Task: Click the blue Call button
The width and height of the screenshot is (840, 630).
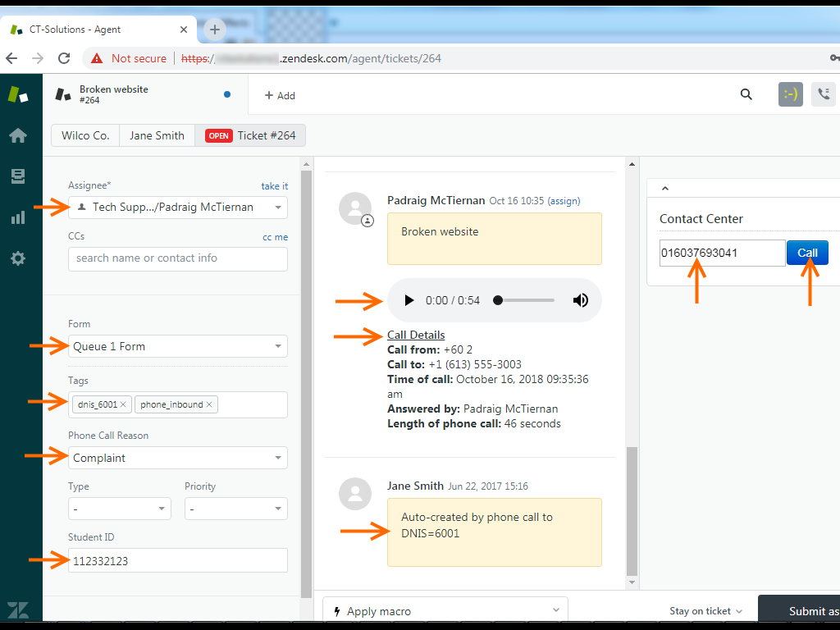Action: 807,253
